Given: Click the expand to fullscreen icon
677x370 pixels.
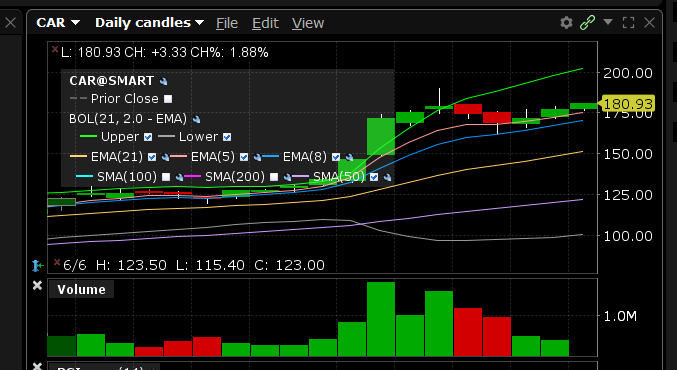Looking at the screenshot, I should [x=628, y=22].
